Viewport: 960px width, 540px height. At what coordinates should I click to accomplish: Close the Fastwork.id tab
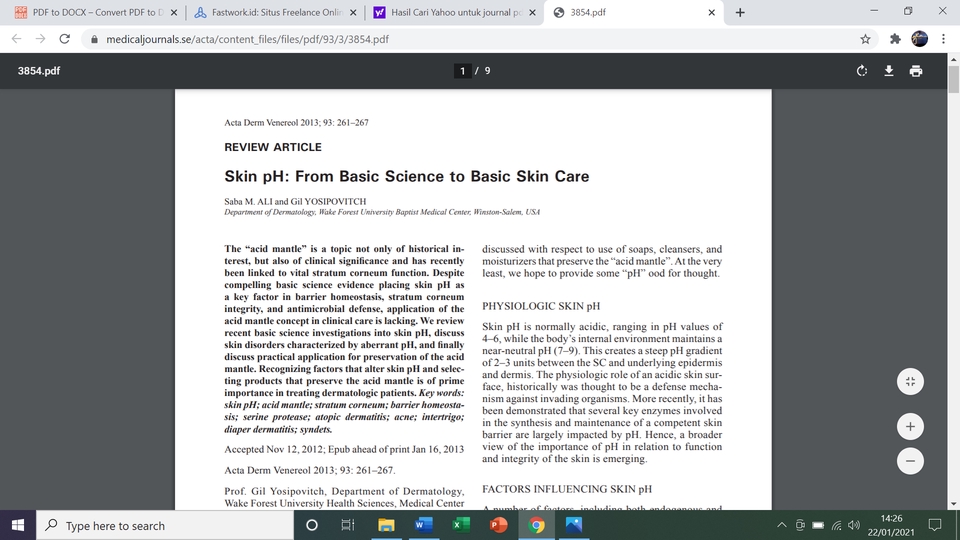tap(353, 12)
